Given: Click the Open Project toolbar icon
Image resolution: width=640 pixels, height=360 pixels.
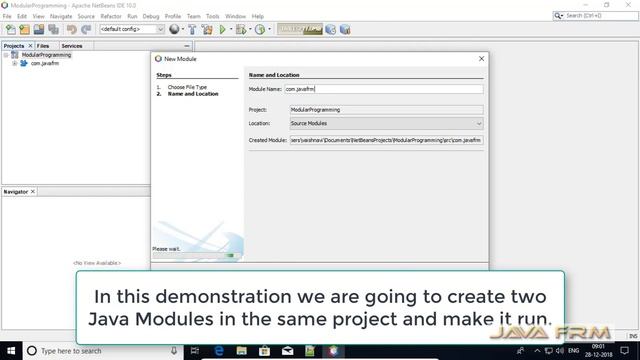Looking at the screenshot, I should coord(39,29).
